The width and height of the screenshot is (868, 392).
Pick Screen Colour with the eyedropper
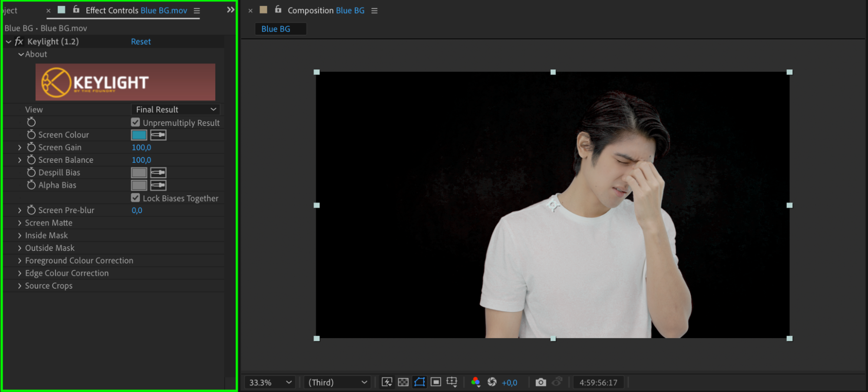[x=158, y=135]
